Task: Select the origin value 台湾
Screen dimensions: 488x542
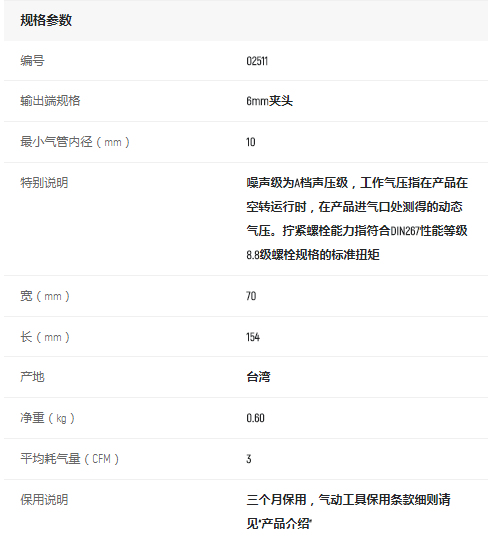Action: 259,377
